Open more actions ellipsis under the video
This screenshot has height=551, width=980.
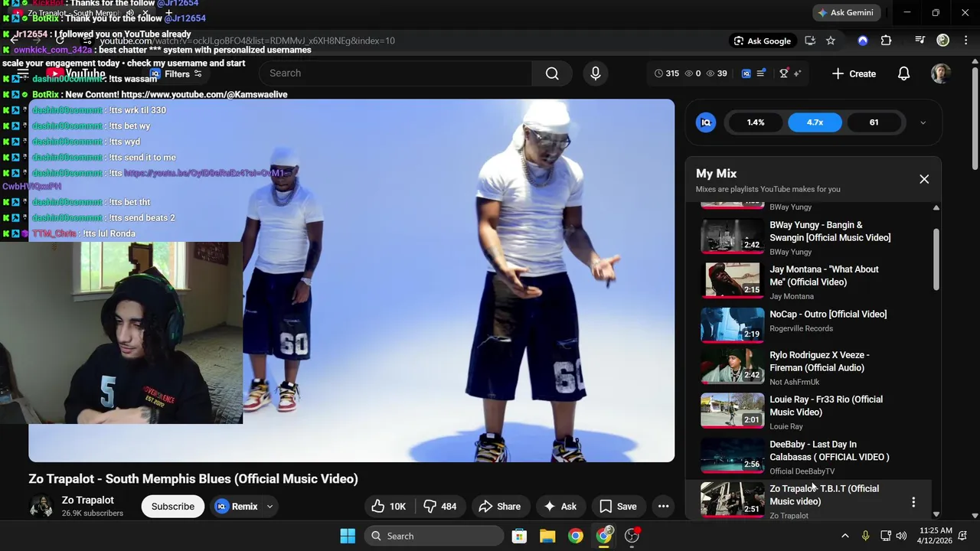pyautogui.click(x=664, y=506)
